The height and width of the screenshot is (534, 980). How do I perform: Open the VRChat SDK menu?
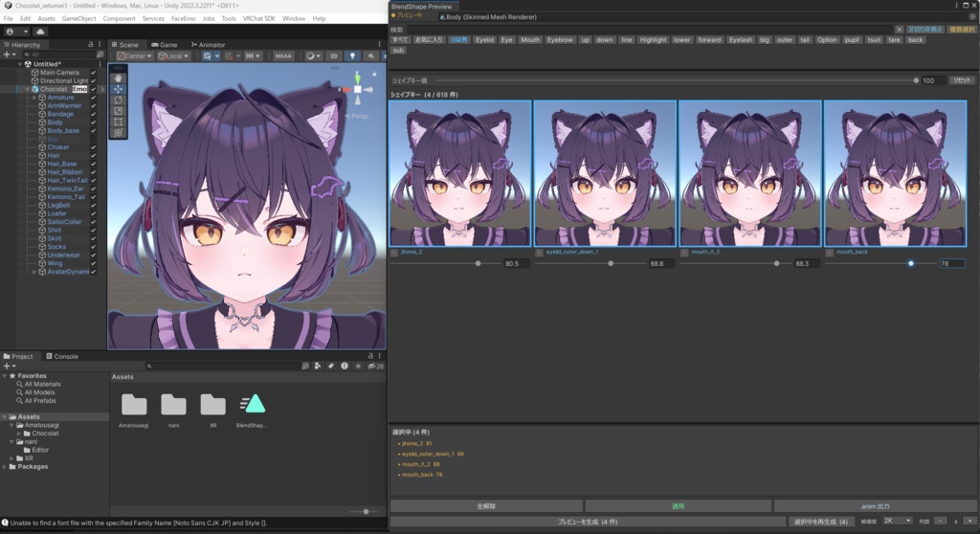pos(258,18)
